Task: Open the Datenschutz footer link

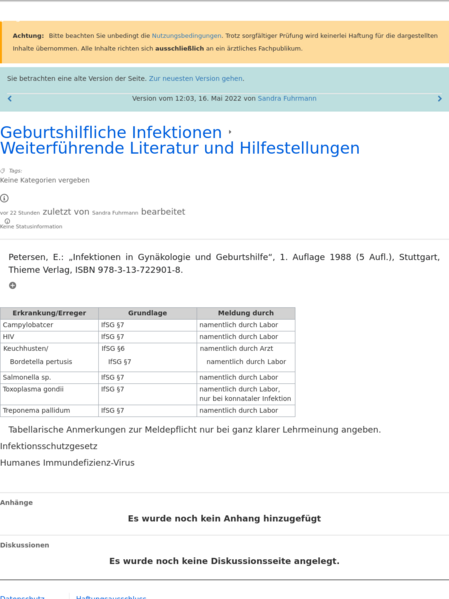Action: (22, 596)
